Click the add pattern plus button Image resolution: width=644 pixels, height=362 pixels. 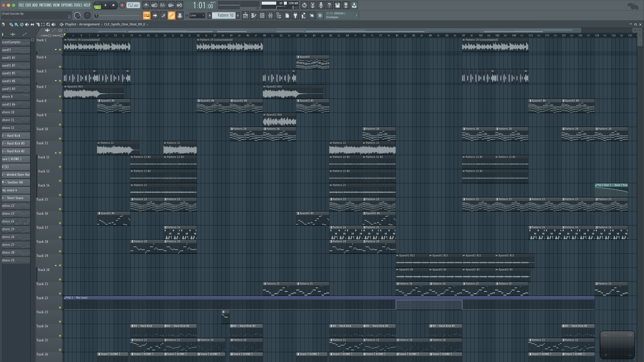coord(238,16)
